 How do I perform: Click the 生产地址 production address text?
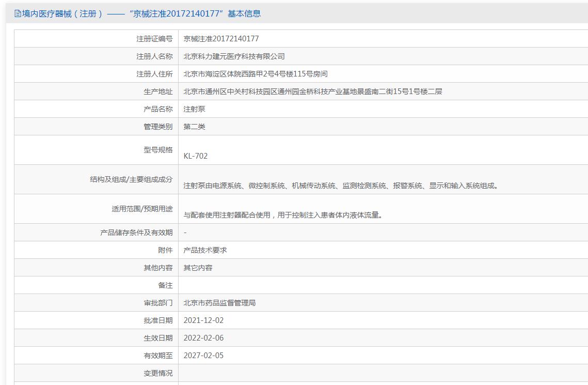click(x=313, y=91)
